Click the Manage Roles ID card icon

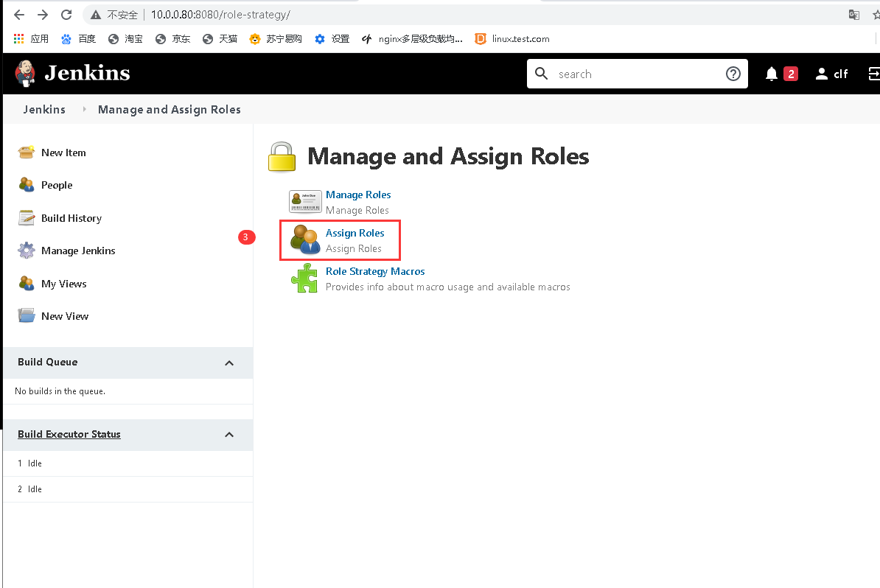(x=305, y=202)
